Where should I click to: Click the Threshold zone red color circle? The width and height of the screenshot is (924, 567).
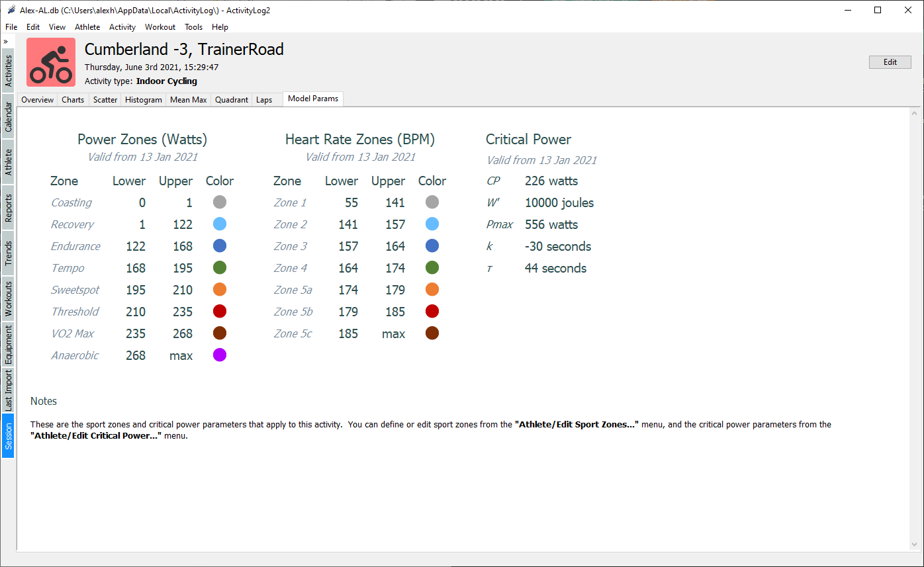220,311
